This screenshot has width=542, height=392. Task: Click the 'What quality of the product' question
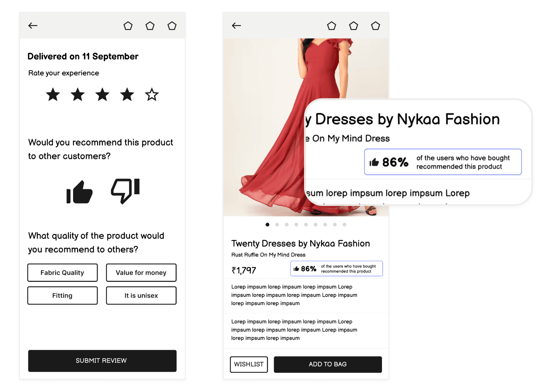pos(96,243)
